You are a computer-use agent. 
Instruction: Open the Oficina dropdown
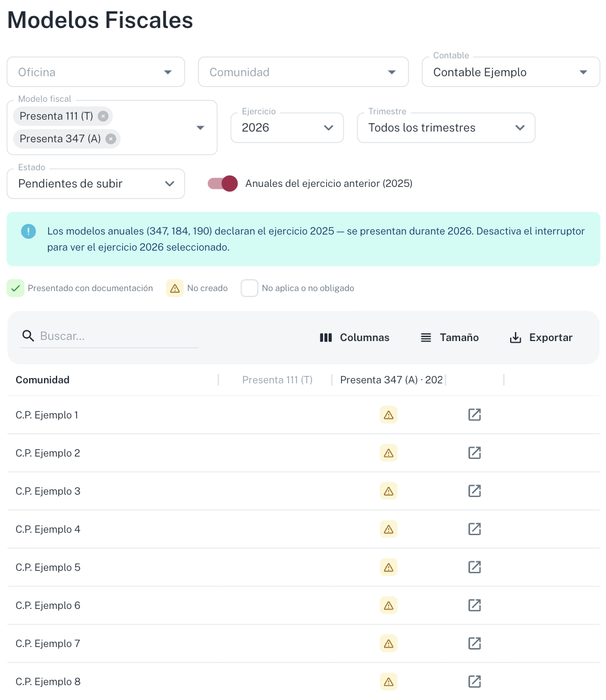[x=96, y=72]
